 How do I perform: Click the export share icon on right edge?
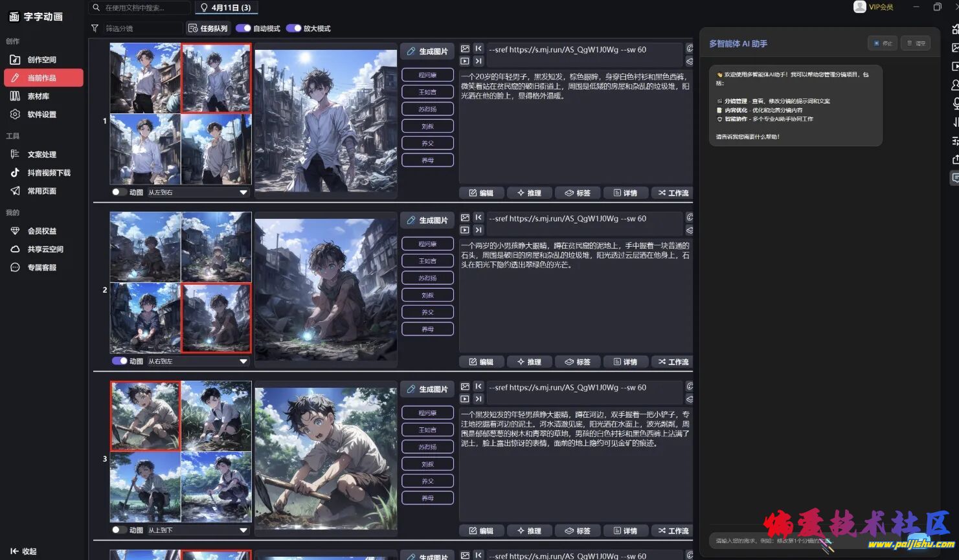pyautogui.click(x=955, y=159)
